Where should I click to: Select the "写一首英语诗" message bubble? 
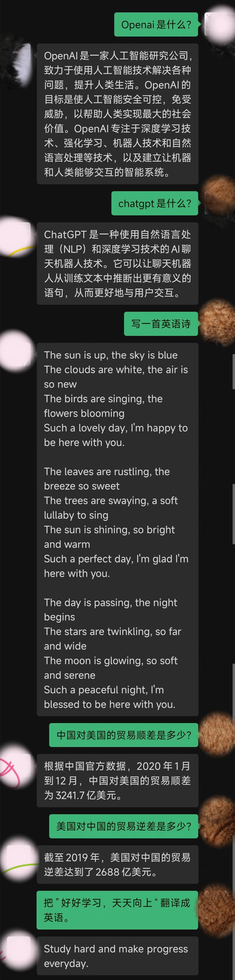pos(161,324)
